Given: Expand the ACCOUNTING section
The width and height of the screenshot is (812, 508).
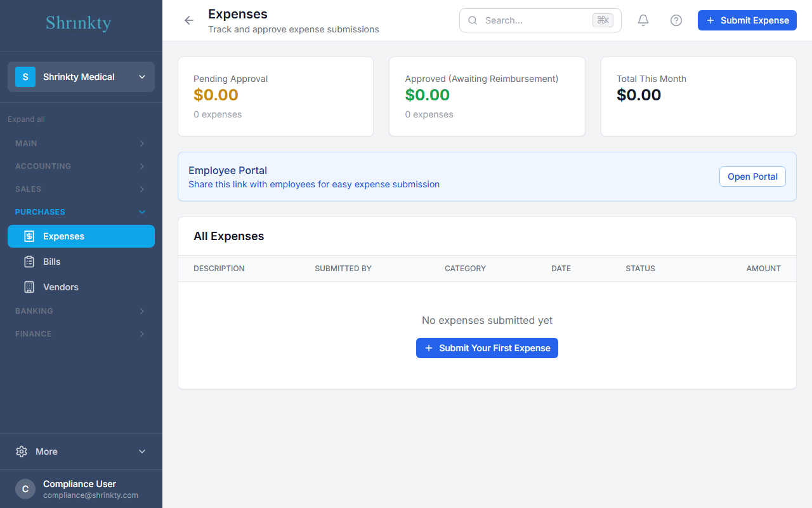Looking at the screenshot, I should (x=81, y=166).
